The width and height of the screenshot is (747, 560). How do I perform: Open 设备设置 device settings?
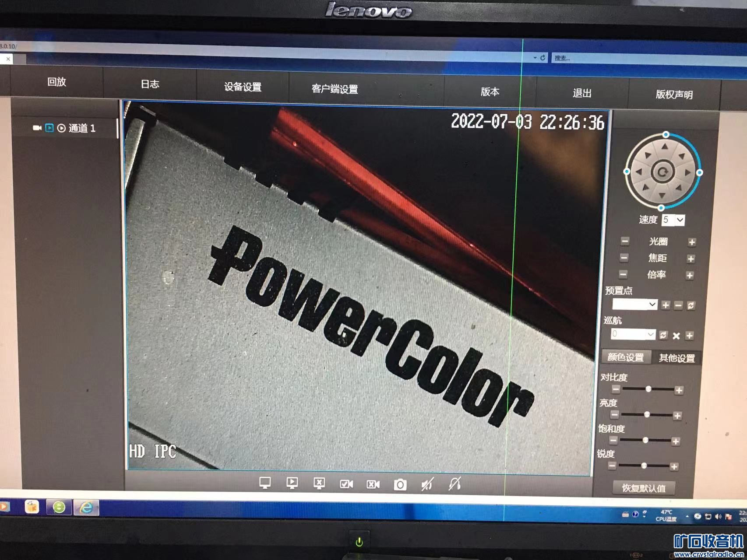tap(243, 87)
